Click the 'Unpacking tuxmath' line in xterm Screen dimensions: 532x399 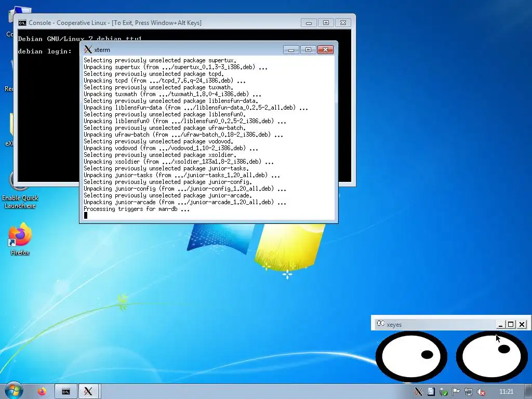172,94
